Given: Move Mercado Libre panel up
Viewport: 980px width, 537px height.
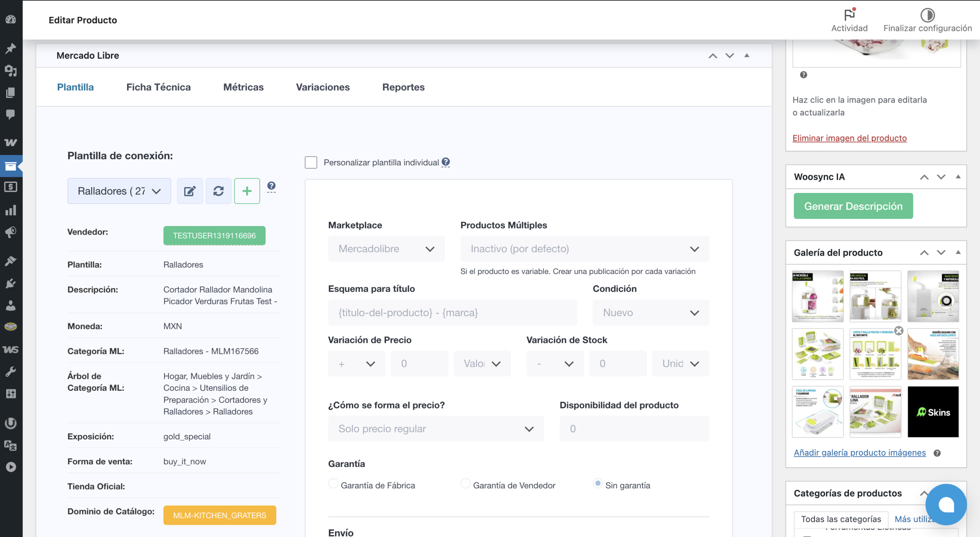Looking at the screenshot, I should [x=713, y=56].
